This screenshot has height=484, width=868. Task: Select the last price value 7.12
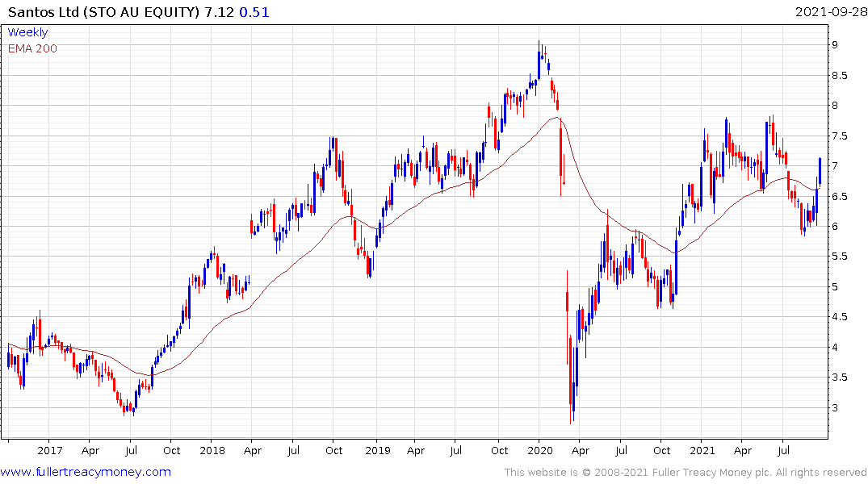[x=219, y=12]
